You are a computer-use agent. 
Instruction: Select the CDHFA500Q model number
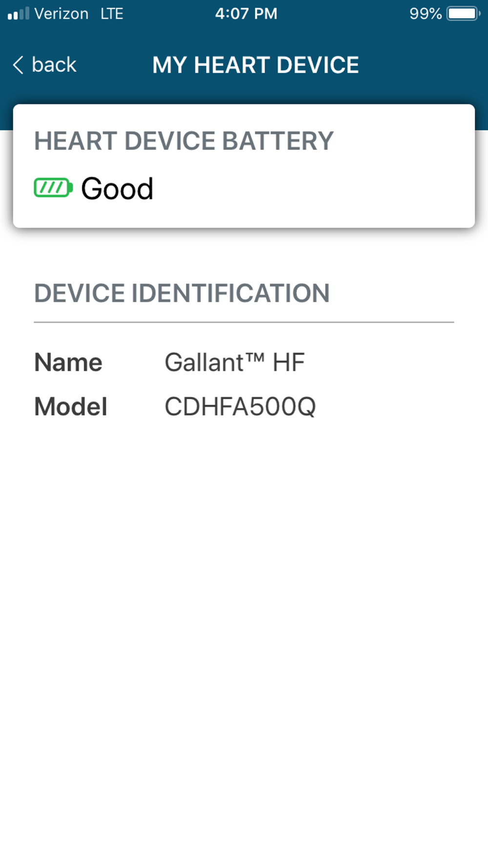[x=240, y=406]
